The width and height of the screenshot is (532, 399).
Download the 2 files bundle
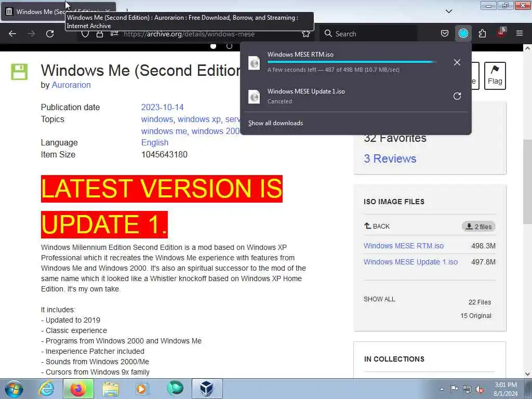[478, 227]
